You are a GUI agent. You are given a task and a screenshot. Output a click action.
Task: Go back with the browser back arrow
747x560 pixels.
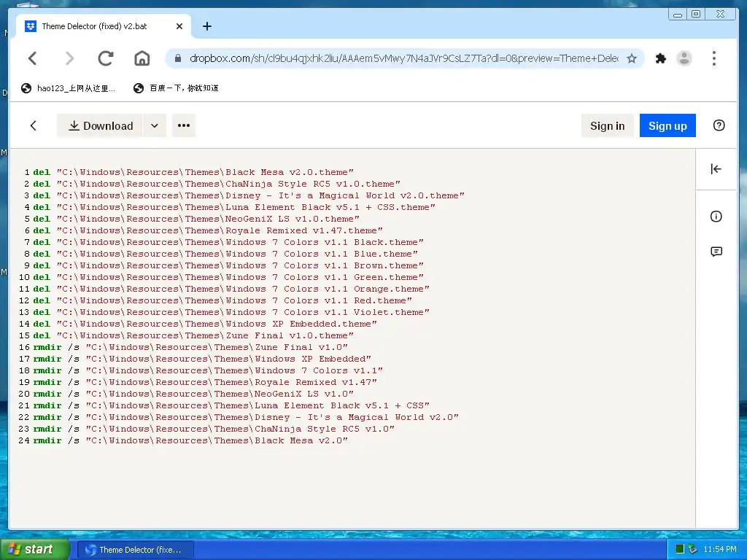point(32,58)
